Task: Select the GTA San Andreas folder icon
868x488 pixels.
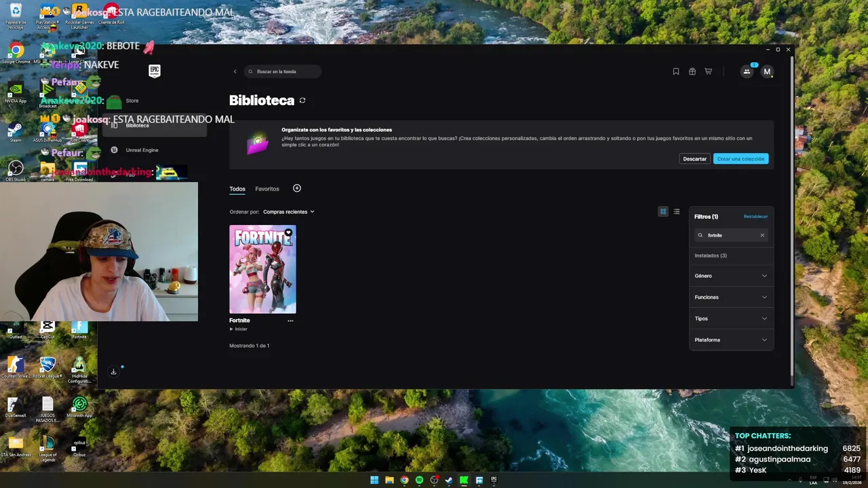Action: tap(14, 447)
